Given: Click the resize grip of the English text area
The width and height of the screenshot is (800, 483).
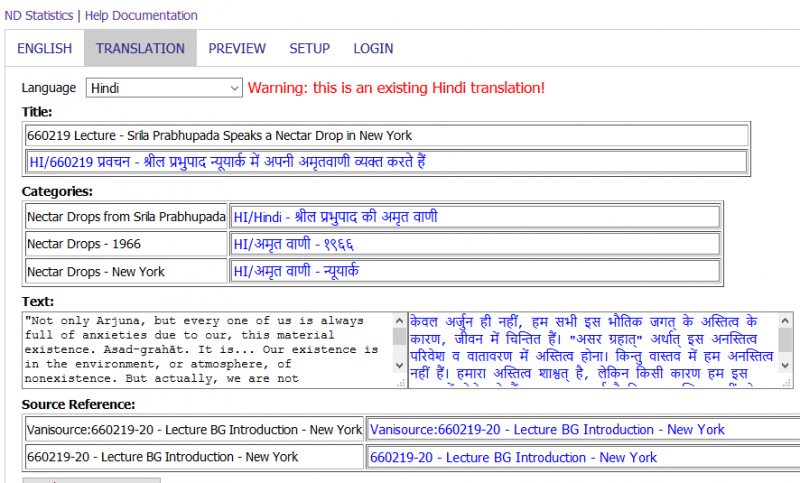Looking at the screenshot, I should coord(401,383).
